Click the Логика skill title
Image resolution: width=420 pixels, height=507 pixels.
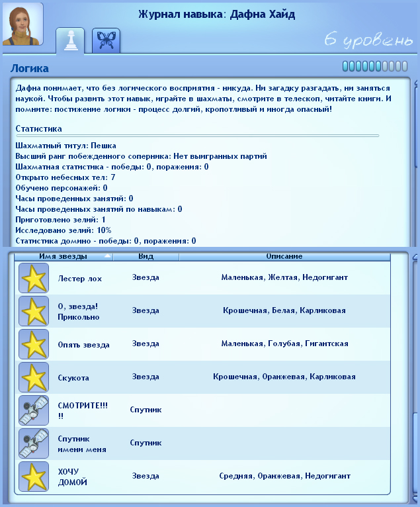[30, 68]
